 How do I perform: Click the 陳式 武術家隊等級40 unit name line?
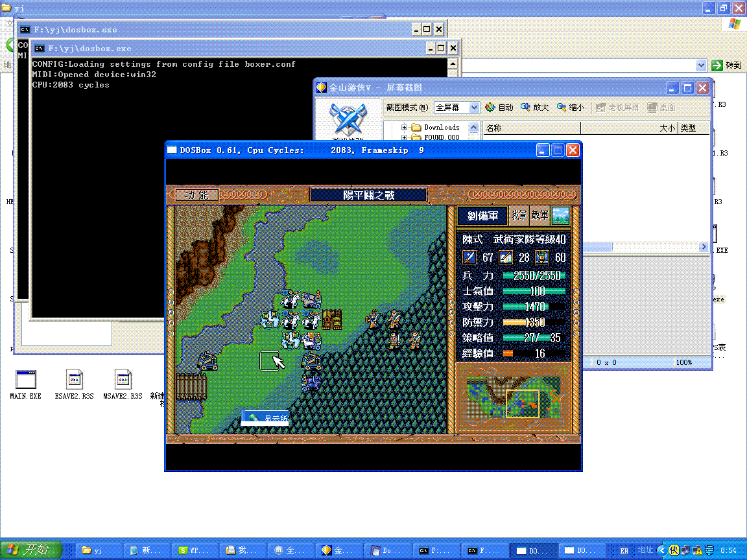(514, 239)
